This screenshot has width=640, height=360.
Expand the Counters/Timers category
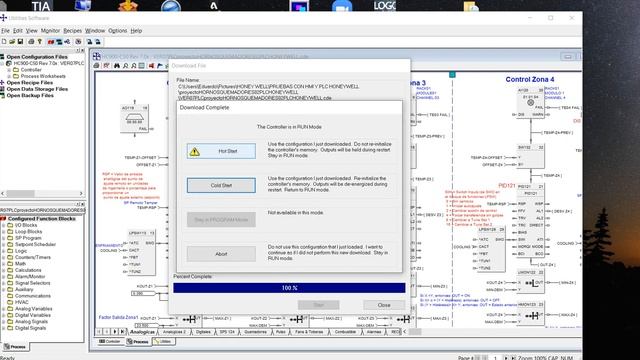click(4, 258)
